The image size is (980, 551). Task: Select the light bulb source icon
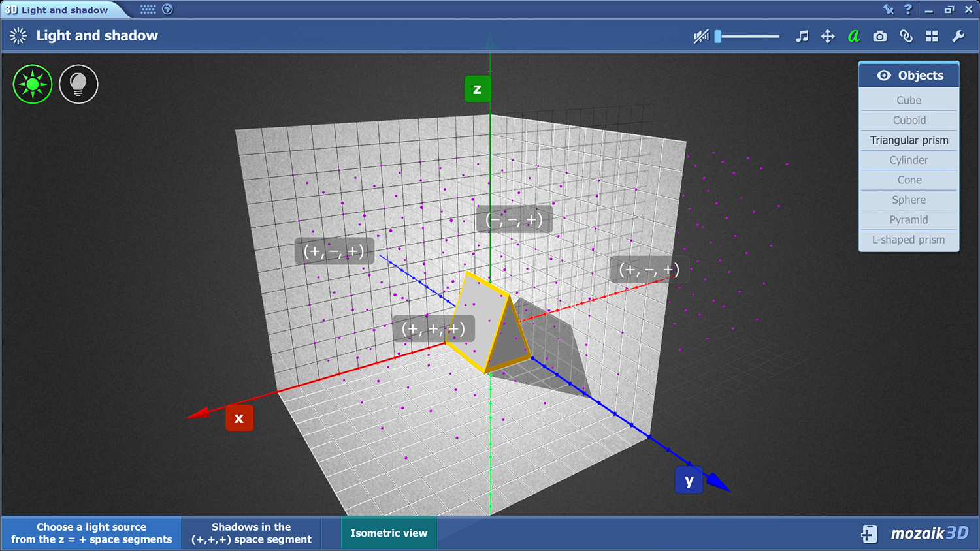click(x=78, y=84)
